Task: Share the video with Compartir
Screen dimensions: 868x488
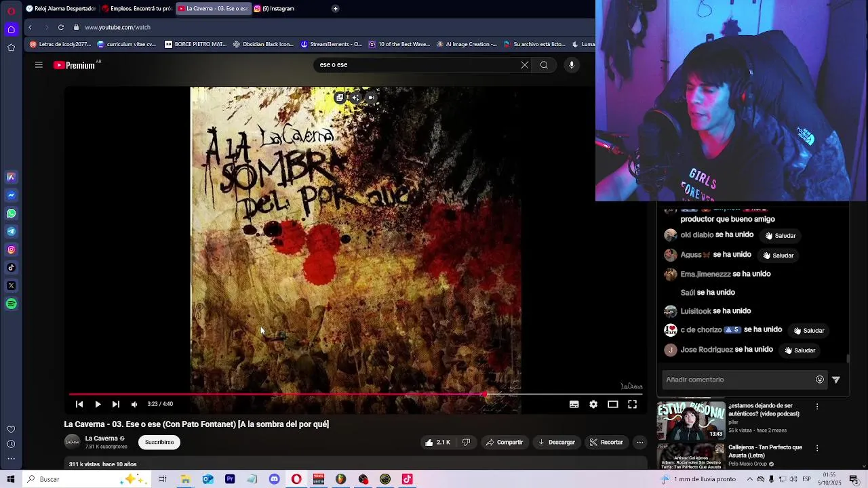Action: [505, 442]
